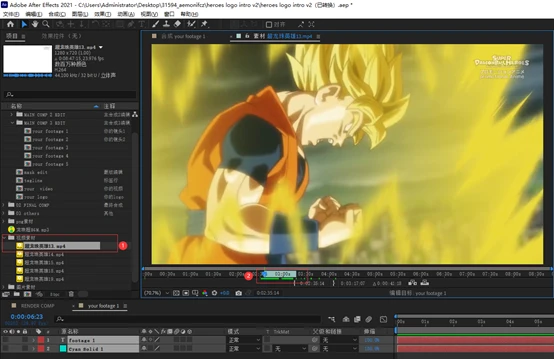Select the Pen tool in the toolbar
The height and width of the screenshot is (360, 555).
pos(131,24)
